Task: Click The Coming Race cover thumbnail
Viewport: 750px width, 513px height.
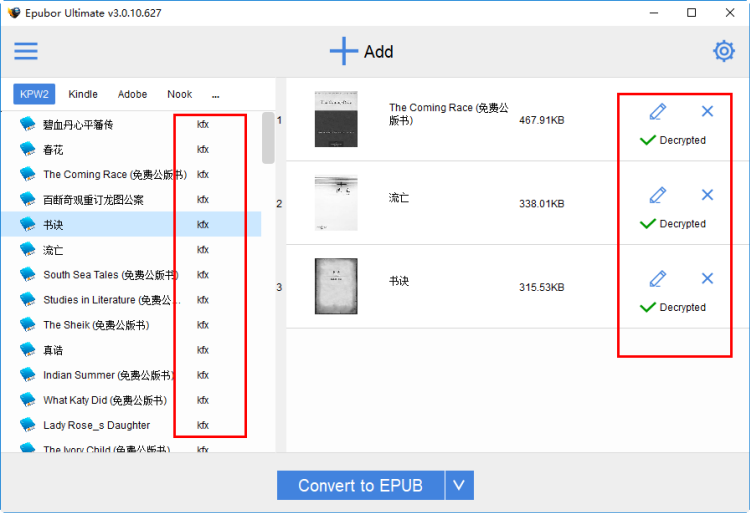Action: tap(336, 119)
